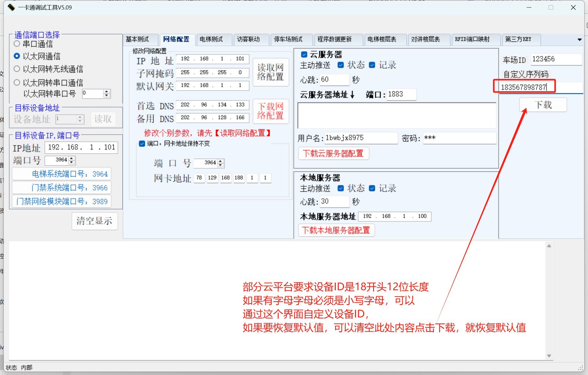Viewport: 588px width, 375px height.
Task: Select 串口通信 radio button
Action: tap(17, 44)
